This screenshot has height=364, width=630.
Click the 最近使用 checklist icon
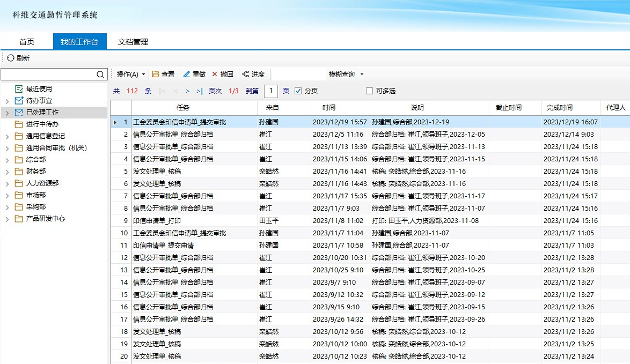point(19,89)
